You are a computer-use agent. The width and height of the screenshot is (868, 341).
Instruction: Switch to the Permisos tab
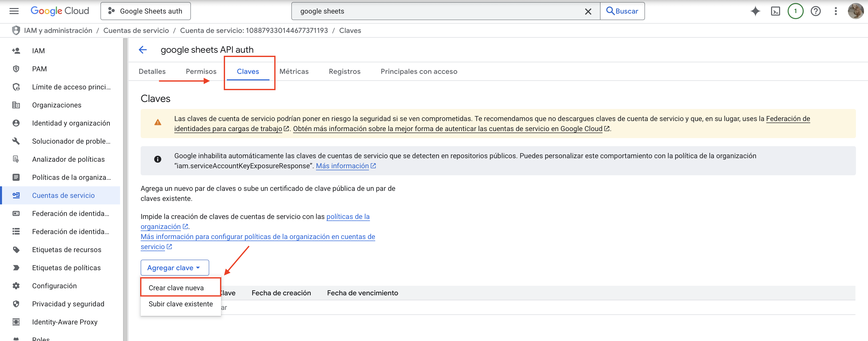click(201, 71)
